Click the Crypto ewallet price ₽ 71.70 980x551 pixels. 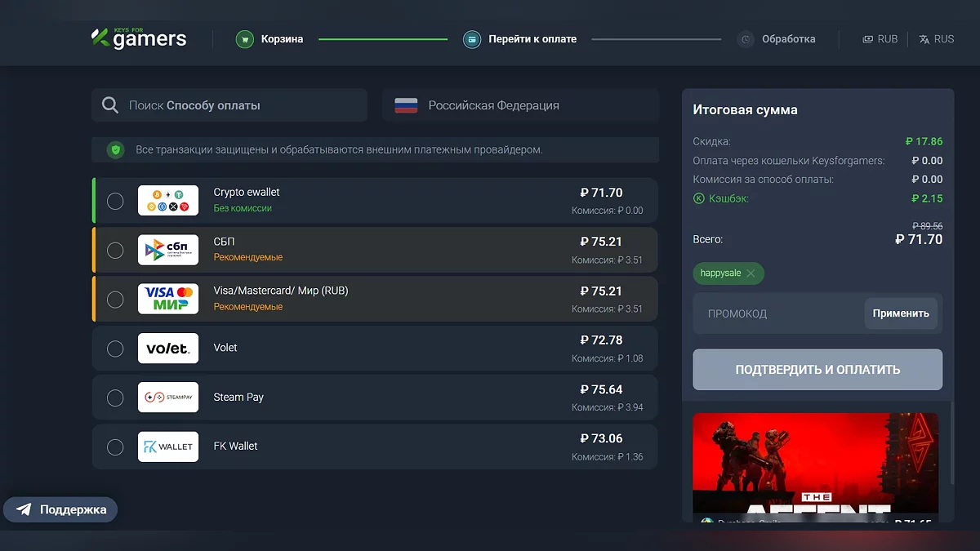[601, 193]
